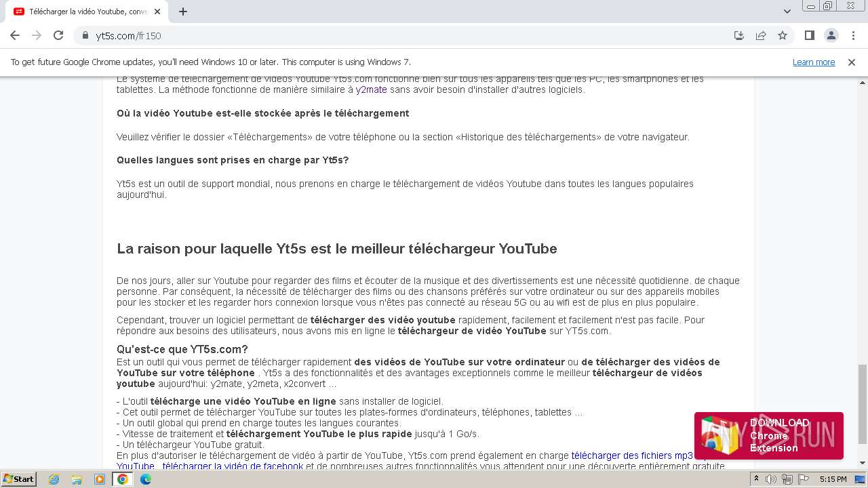Expand the tab search dropdown
The image size is (868, 488).
tap(787, 12)
